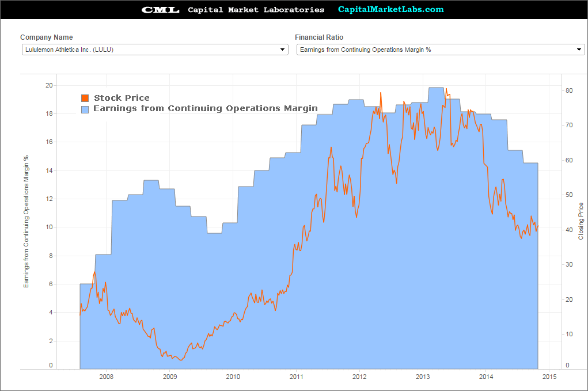Click the Lululemon Athletica Inc. (LULU) field
588x391 pixels.
(x=155, y=50)
